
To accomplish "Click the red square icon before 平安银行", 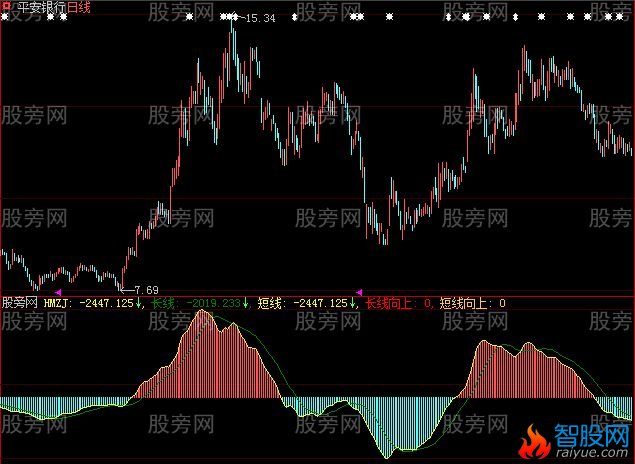I will 6,7.
